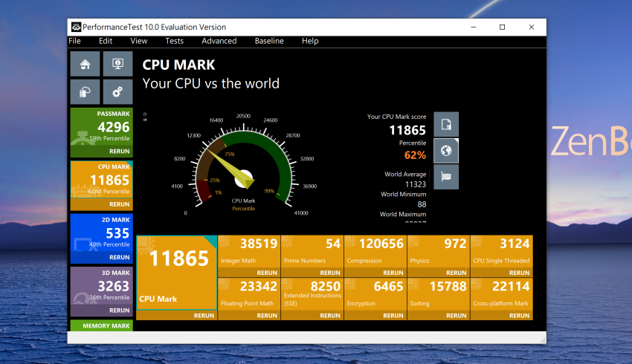Rerun CPU Mark from the sidebar
This screenshot has height=364, width=632.
[119, 204]
